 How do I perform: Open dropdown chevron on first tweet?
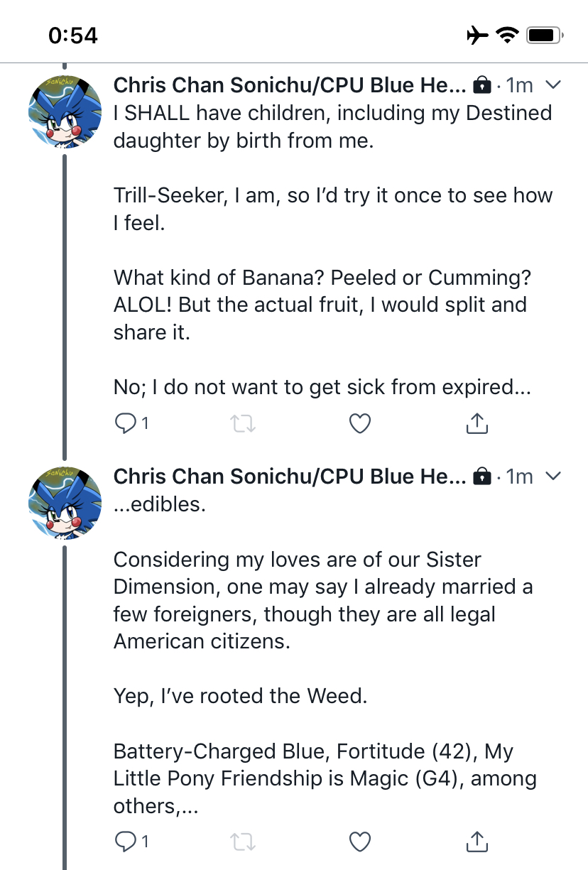coord(552,85)
